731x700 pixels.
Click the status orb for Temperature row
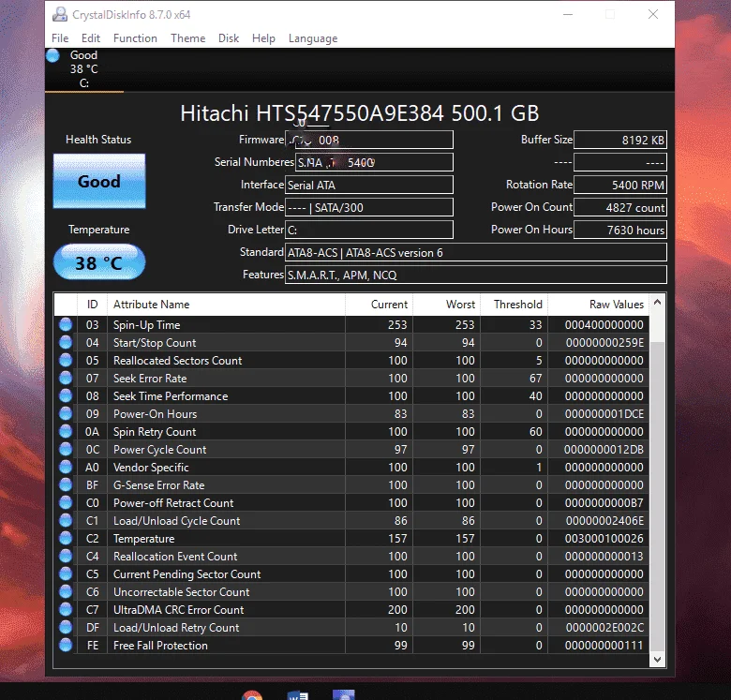click(x=66, y=538)
